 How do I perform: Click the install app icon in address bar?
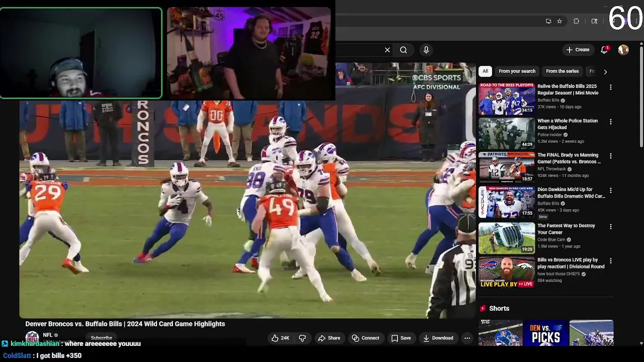pos(548,21)
